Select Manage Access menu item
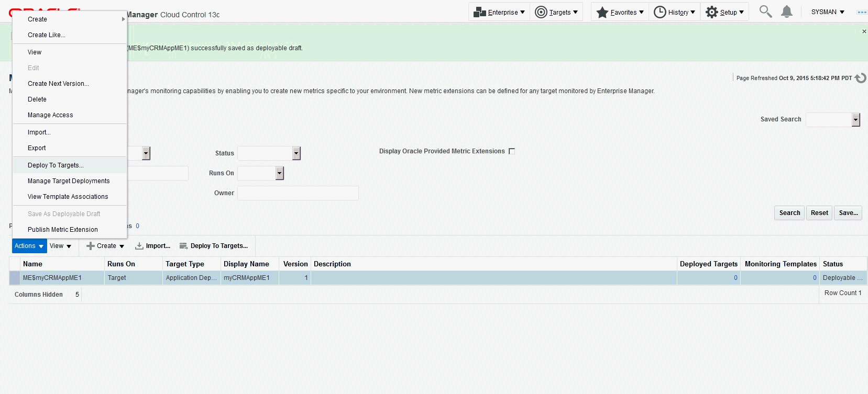868x394 pixels. pos(70,115)
